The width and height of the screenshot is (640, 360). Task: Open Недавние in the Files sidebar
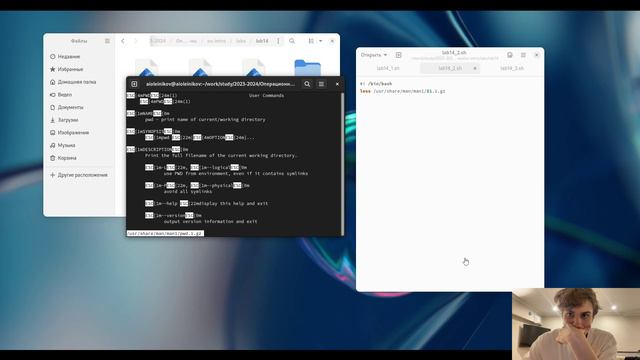[69, 56]
